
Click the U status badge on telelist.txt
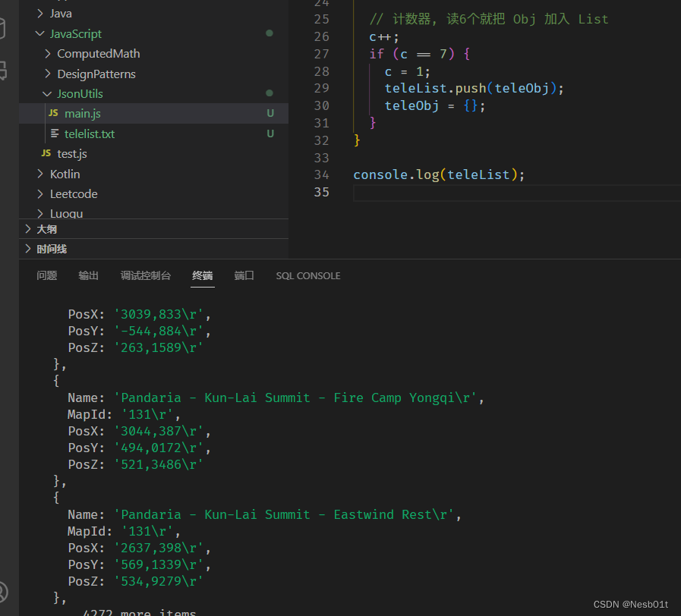pyautogui.click(x=270, y=134)
